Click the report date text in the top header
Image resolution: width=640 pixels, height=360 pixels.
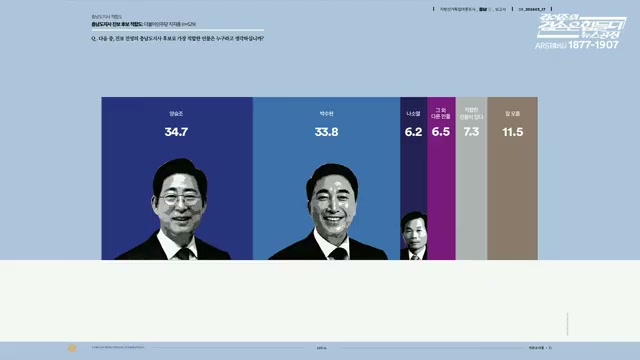click(x=532, y=9)
